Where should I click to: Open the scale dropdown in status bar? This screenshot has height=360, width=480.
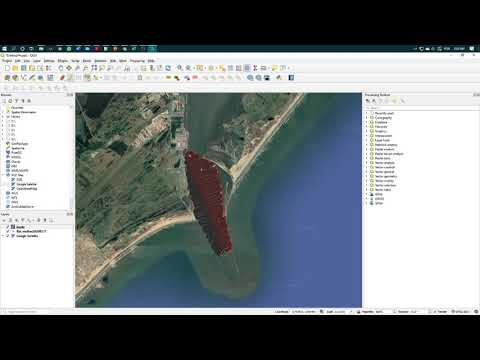(351, 311)
